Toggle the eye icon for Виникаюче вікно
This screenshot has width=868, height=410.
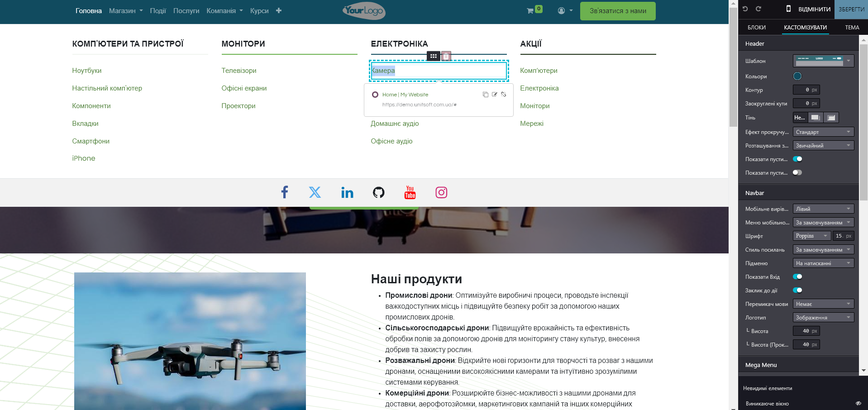[x=858, y=403]
